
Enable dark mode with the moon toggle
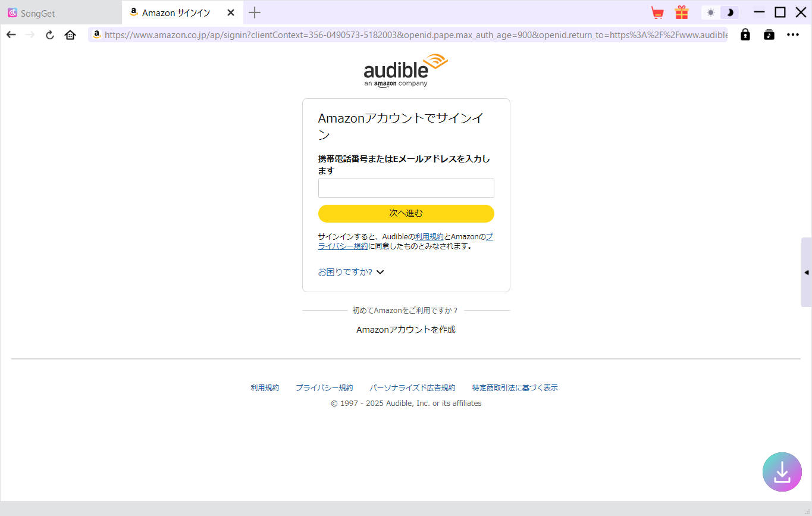click(730, 12)
